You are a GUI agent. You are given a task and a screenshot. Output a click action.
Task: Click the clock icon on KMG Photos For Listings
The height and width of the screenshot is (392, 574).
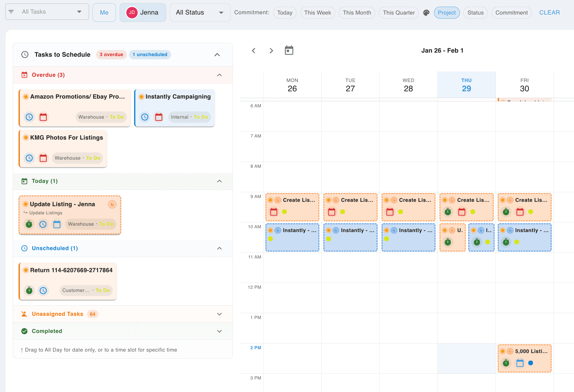click(x=29, y=158)
